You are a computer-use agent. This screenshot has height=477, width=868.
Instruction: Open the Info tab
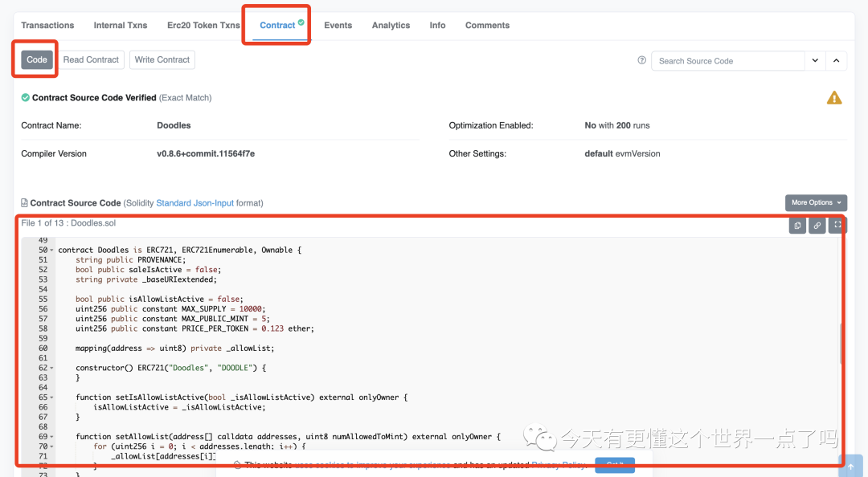(437, 26)
